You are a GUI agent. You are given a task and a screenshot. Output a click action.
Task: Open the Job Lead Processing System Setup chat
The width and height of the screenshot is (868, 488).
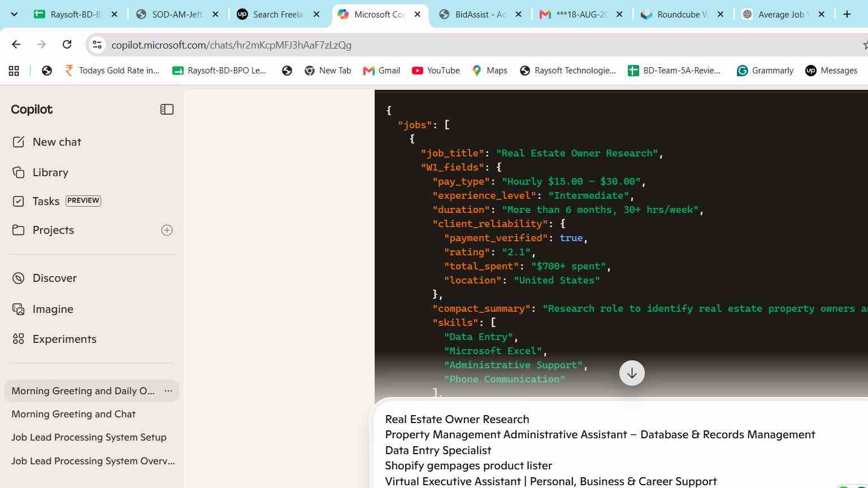[89, 437]
